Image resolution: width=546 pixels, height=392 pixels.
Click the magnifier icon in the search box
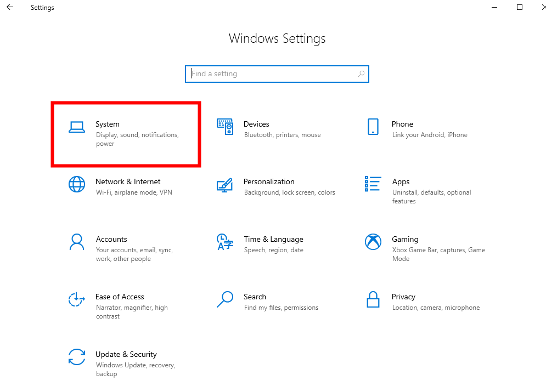(x=361, y=73)
